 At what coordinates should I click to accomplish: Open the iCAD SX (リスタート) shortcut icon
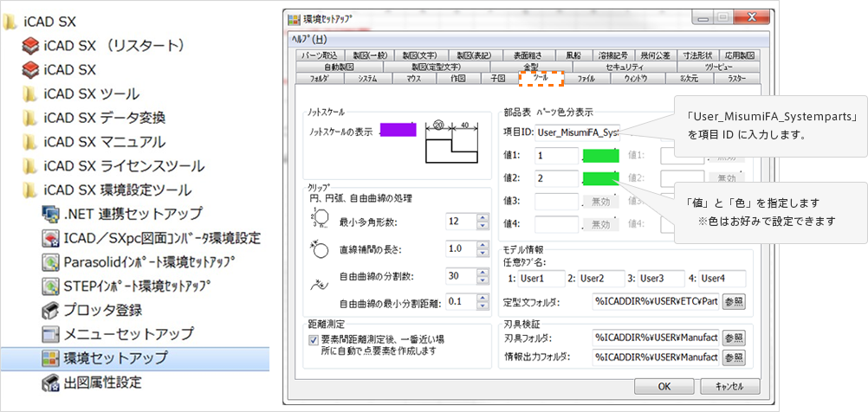point(30,45)
